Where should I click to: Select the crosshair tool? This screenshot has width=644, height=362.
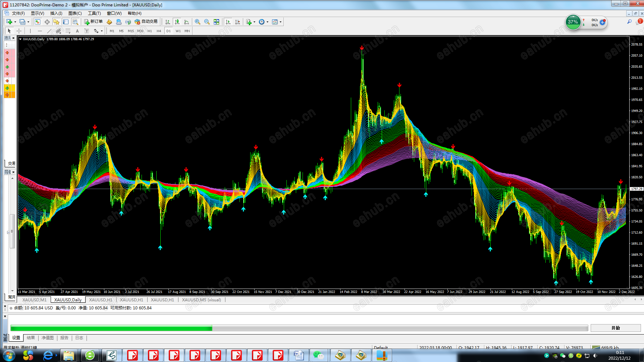point(19,31)
